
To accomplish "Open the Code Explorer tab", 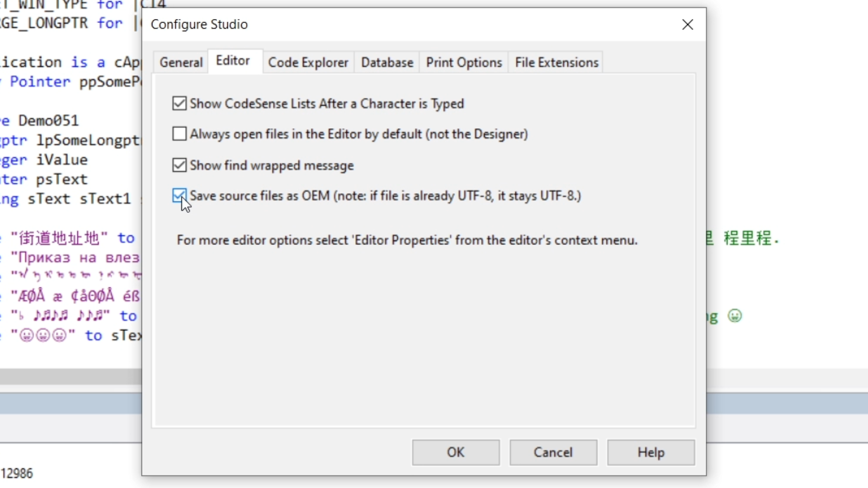I will [x=308, y=62].
